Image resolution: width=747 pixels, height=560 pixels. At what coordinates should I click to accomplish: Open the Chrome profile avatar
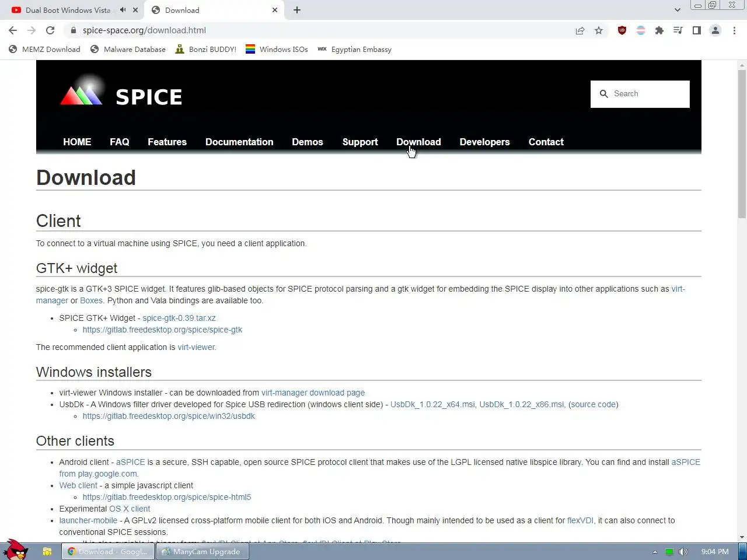pos(715,30)
